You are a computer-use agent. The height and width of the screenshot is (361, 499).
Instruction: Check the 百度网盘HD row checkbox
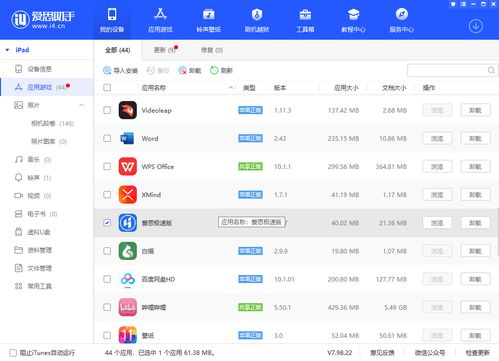(107, 279)
